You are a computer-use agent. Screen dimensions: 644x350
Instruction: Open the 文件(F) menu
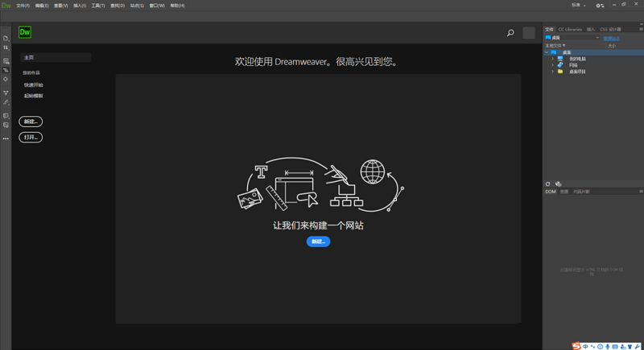[x=23, y=6]
